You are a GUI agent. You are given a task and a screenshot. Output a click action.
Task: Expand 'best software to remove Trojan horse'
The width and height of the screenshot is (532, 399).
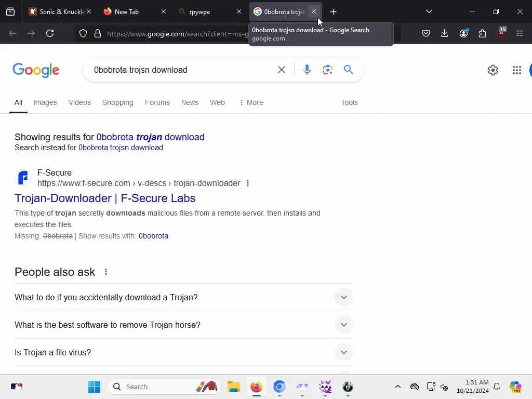pyautogui.click(x=184, y=325)
